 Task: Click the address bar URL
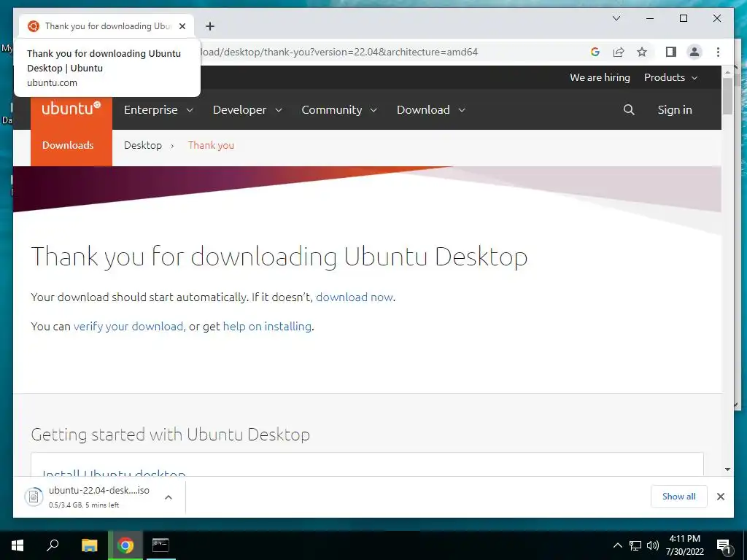338,52
